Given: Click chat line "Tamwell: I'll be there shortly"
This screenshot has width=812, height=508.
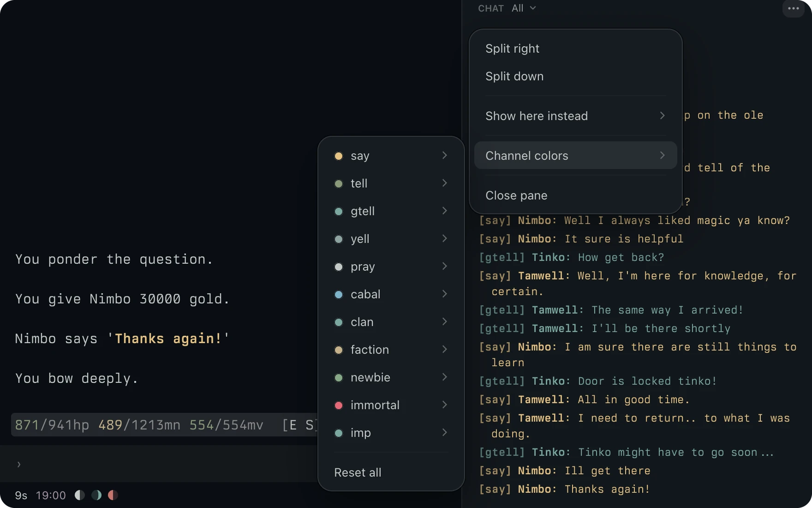Looking at the screenshot, I should [x=605, y=328].
